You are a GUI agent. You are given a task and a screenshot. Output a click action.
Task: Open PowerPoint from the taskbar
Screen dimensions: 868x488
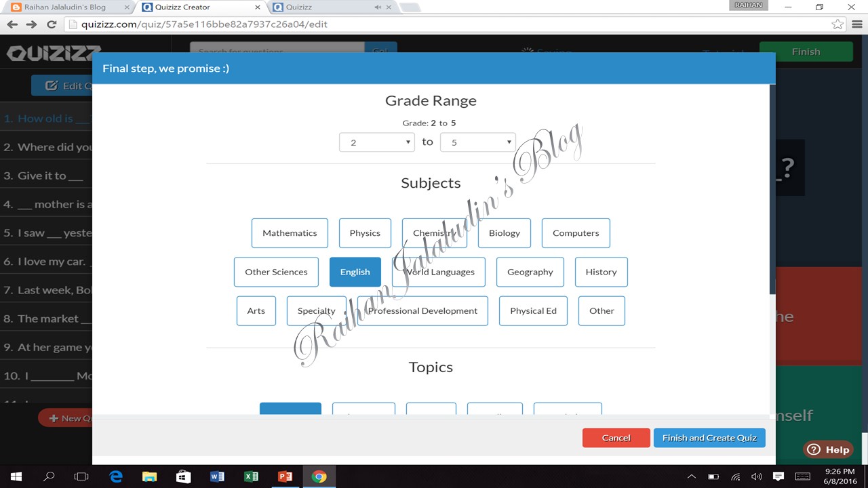pos(285,476)
